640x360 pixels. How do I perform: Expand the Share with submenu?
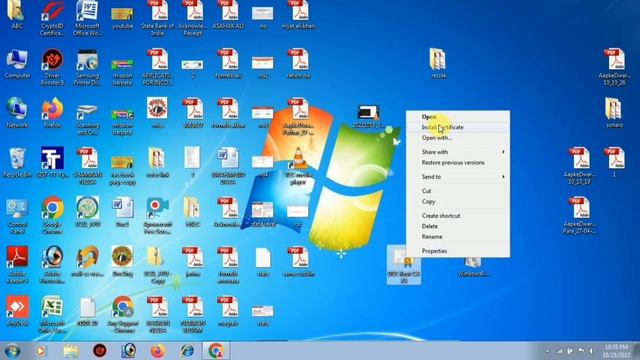458,152
